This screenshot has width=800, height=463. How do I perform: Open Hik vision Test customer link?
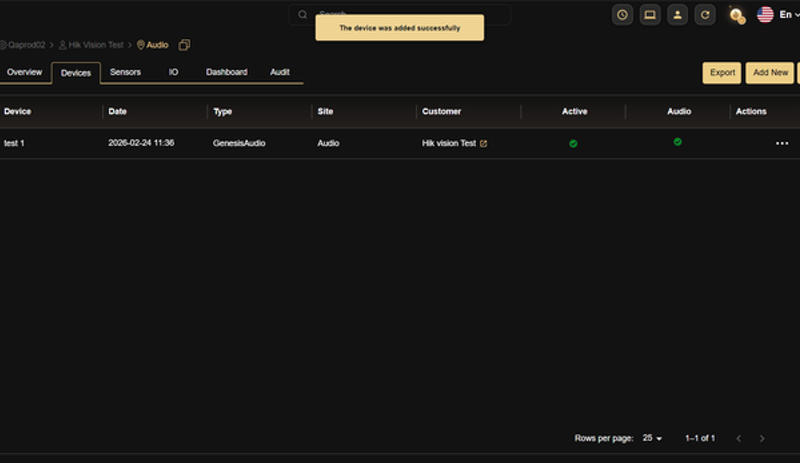click(449, 143)
